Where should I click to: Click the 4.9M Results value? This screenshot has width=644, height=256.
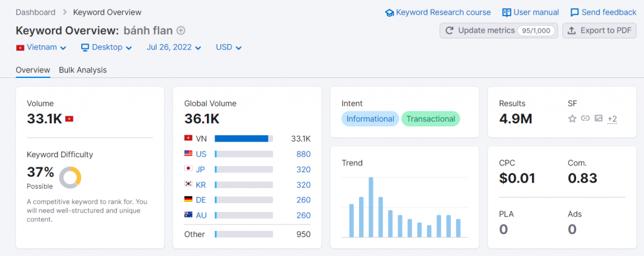coord(516,119)
